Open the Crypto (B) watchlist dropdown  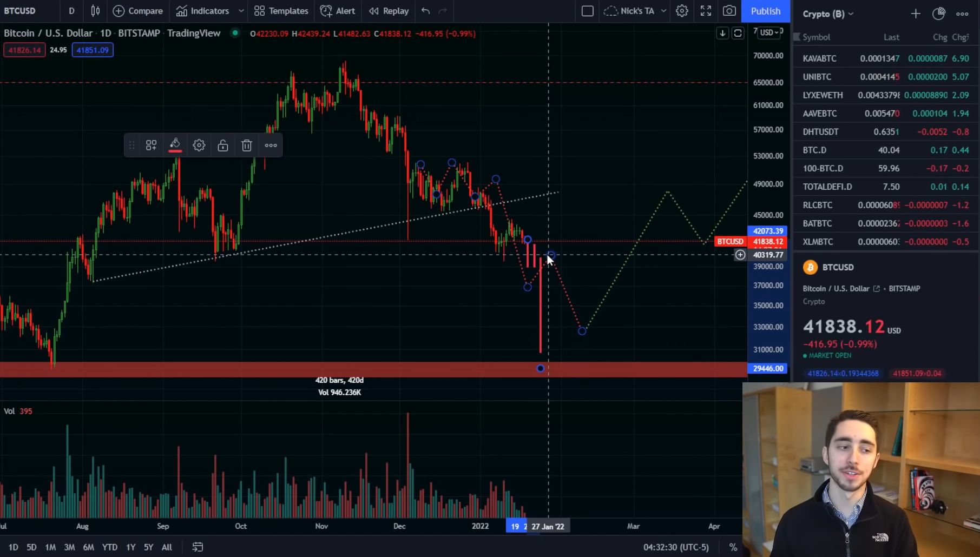[x=828, y=14]
